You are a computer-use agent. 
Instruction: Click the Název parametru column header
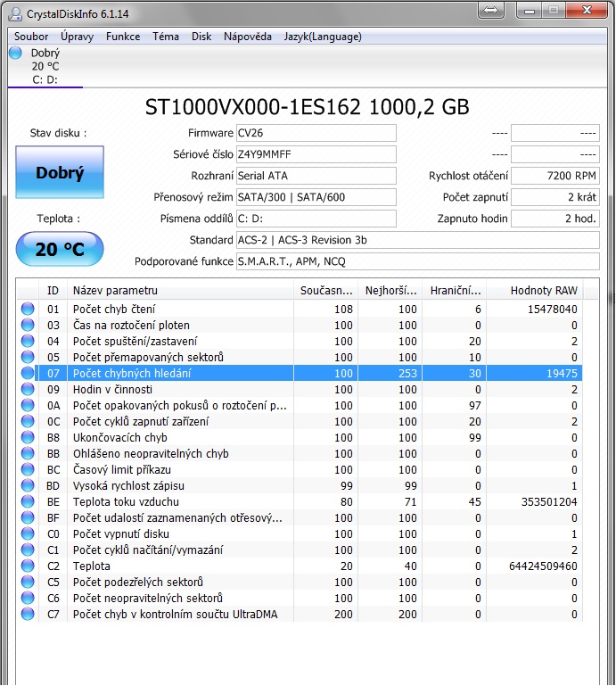[180, 291]
